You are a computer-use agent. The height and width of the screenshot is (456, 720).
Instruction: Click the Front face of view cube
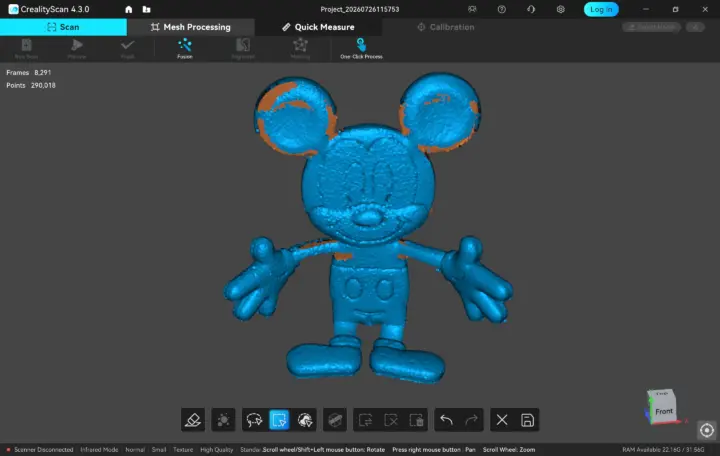[664, 411]
